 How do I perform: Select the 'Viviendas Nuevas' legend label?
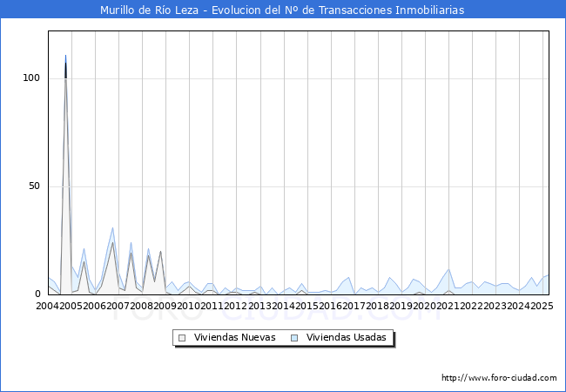[x=234, y=337]
